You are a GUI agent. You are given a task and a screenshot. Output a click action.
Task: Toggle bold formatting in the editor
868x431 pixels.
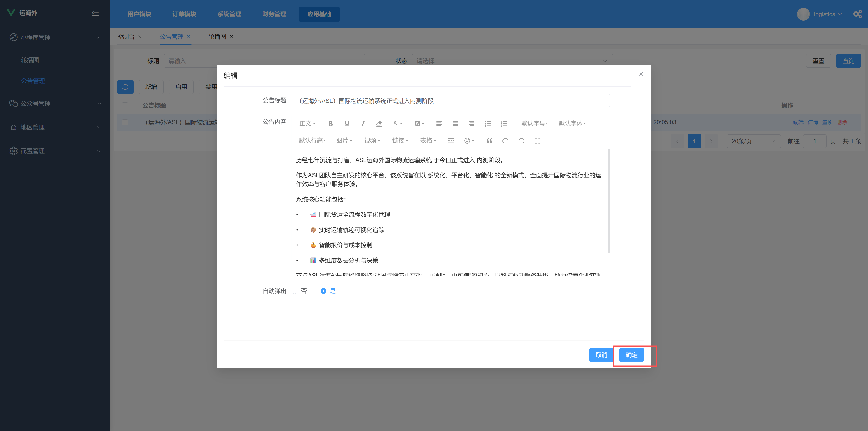[x=330, y=123]
